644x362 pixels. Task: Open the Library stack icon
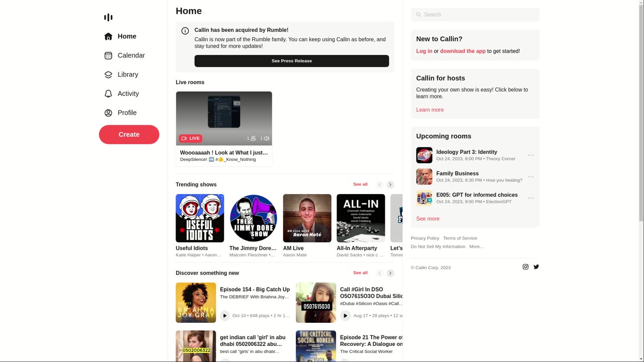point(108,74)
